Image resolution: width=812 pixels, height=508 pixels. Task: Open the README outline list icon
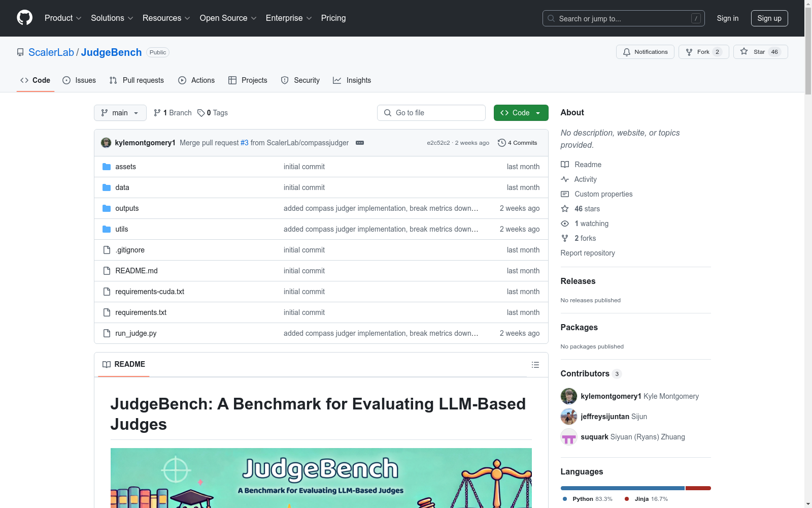[535, 365]
